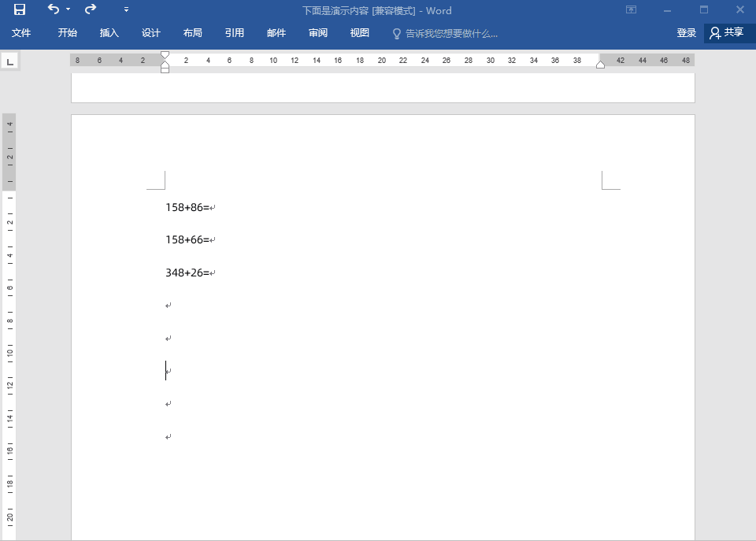Click the 共享 share button
The image size is (756, 541).
tap(726, 33)
